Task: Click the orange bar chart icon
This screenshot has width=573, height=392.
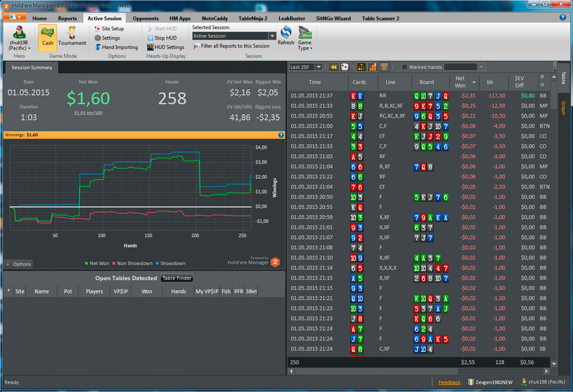Action: tap(373, 67)
